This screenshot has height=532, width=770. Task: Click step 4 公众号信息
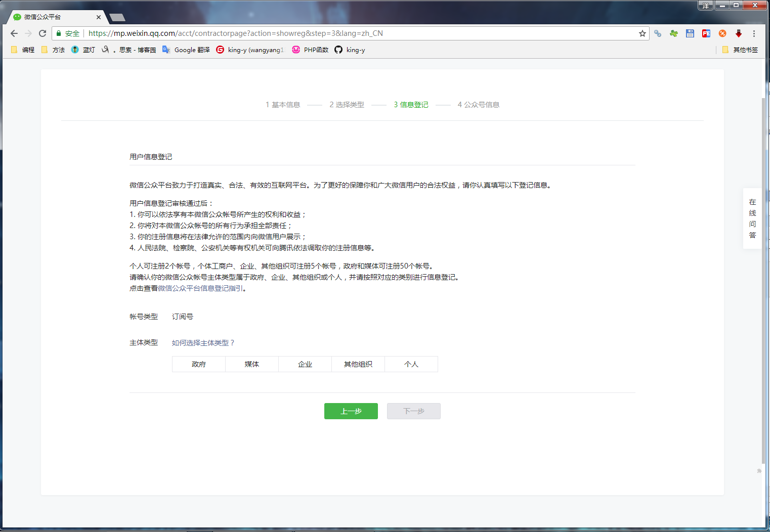click(x=479, y=105)
